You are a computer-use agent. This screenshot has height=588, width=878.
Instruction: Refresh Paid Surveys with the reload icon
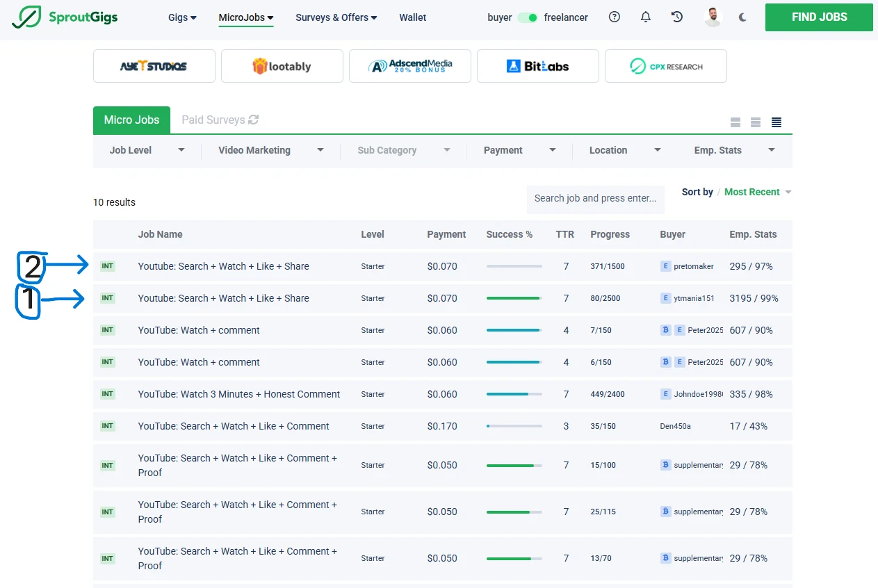tap(254, 120)
